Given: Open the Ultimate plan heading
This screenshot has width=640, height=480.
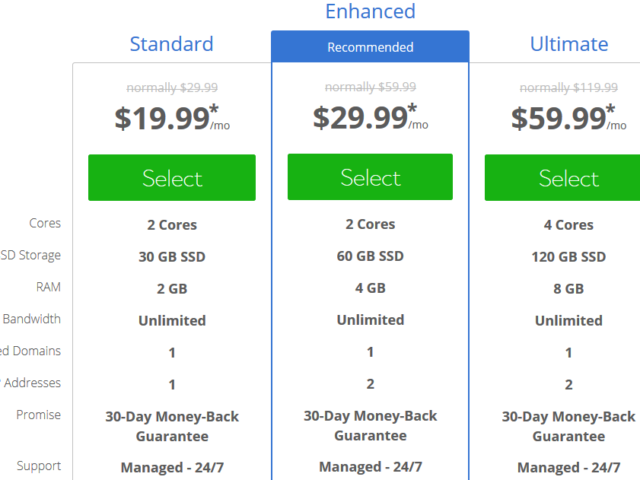Looking at the screenshot, I should [x=569, y=44].
